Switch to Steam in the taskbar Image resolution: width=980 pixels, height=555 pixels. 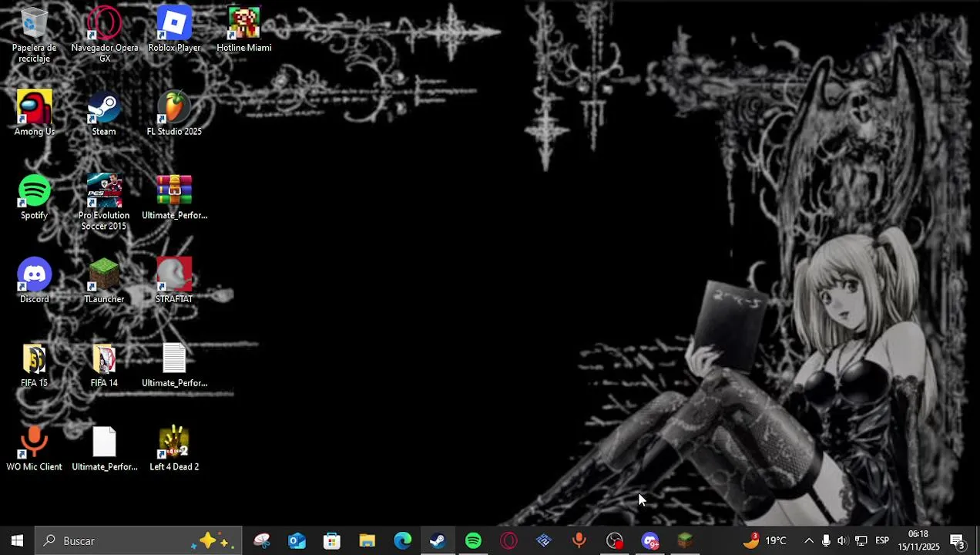point(438,541)
